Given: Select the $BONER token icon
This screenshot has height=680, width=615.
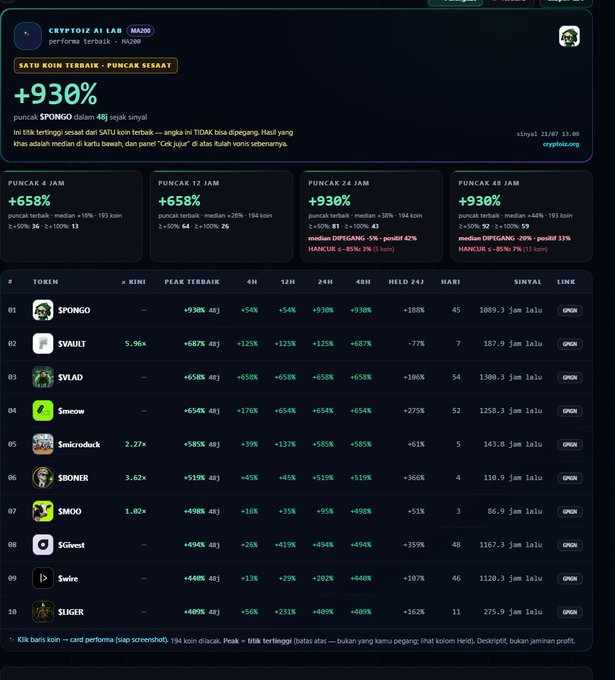Looking at the screenshot, I should [43, 477].
